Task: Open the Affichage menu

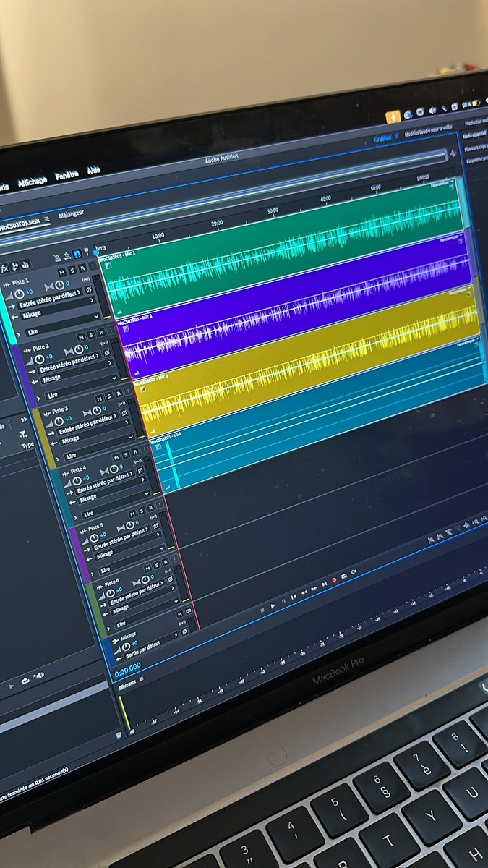Action: coord(34,182)
